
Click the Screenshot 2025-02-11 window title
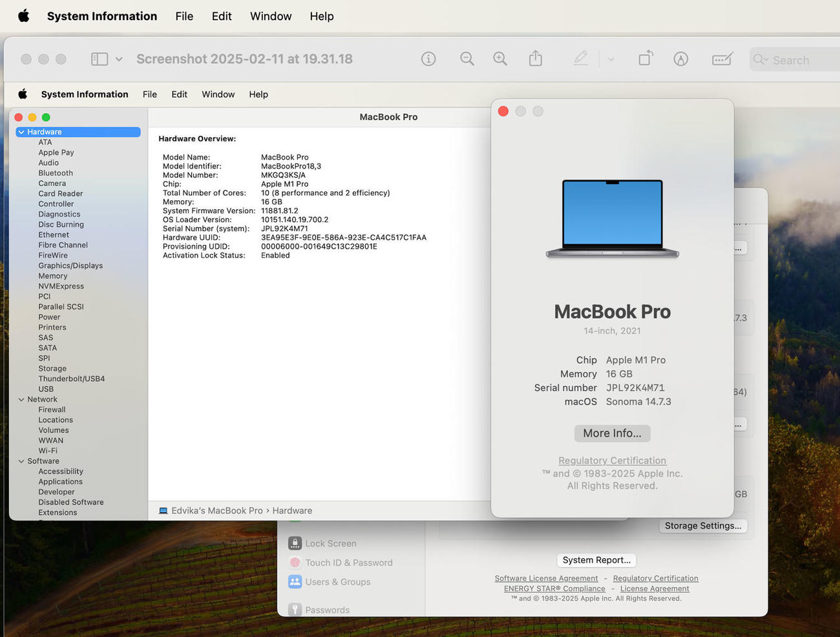[x=244, y=59]
